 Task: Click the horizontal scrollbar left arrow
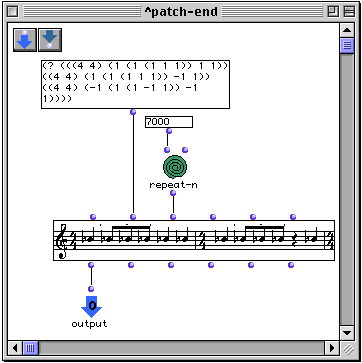tap(15, 348)
